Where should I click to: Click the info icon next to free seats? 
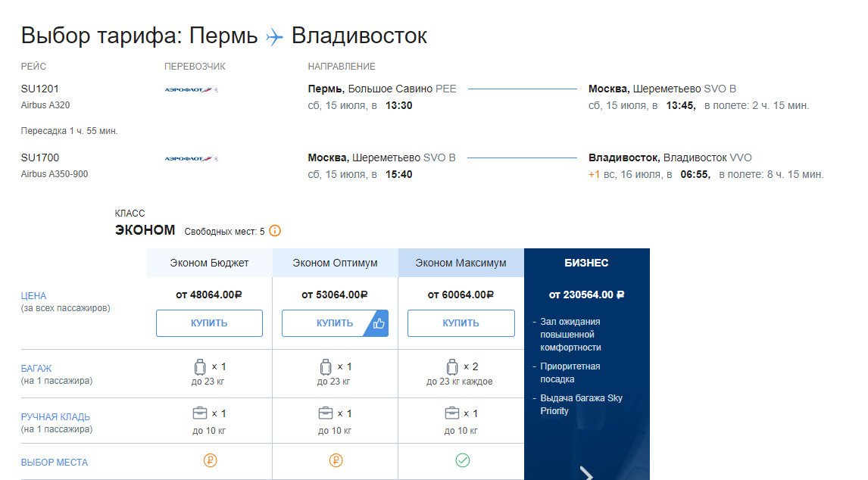275,231
